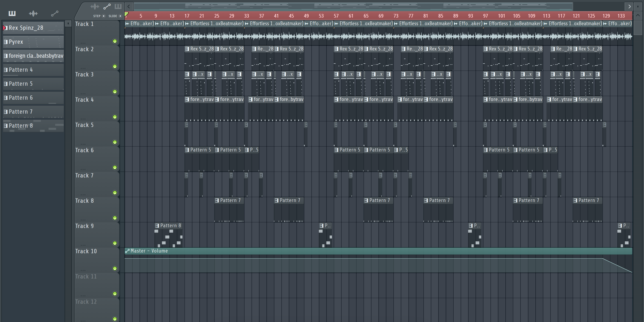Click bar 17 on the timeline ruler
This screenshot has height=322, width=644.
point(187,16)
